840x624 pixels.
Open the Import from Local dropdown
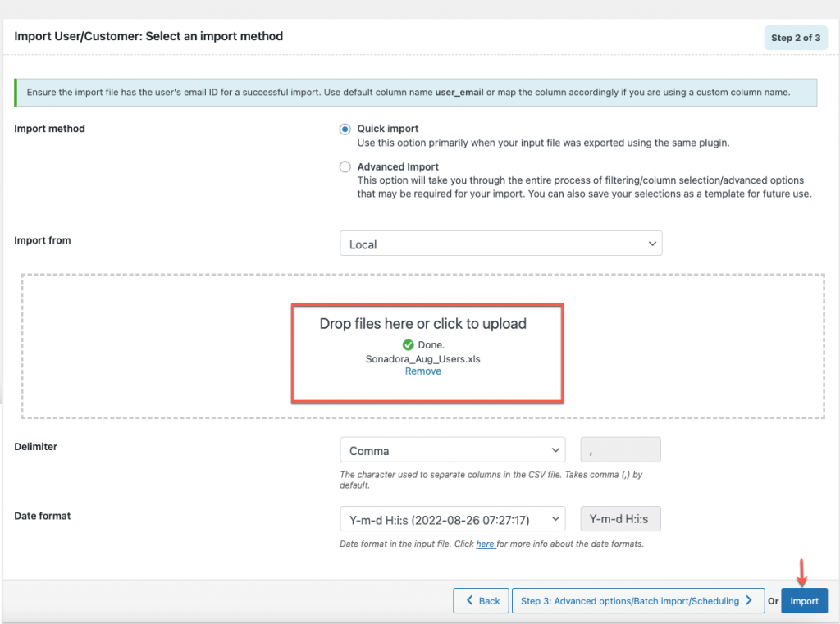[x=501, y=244]
